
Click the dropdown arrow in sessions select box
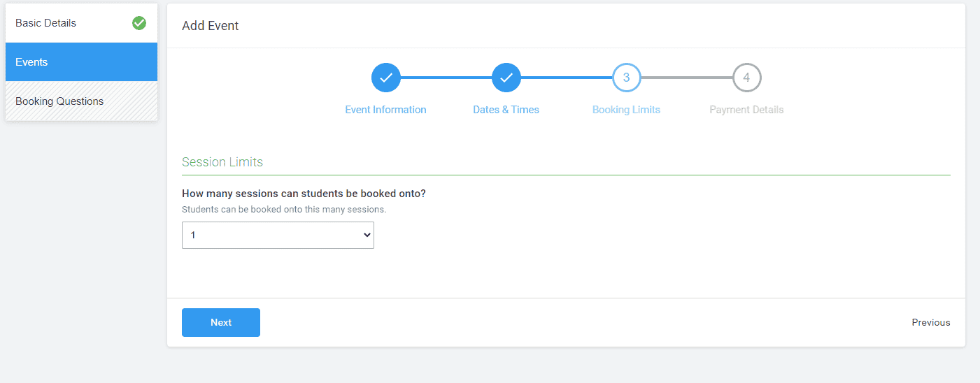pos(367,236)
